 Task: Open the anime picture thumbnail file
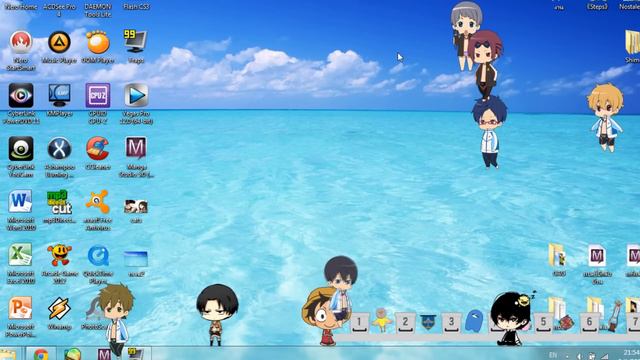pos(136,207)
